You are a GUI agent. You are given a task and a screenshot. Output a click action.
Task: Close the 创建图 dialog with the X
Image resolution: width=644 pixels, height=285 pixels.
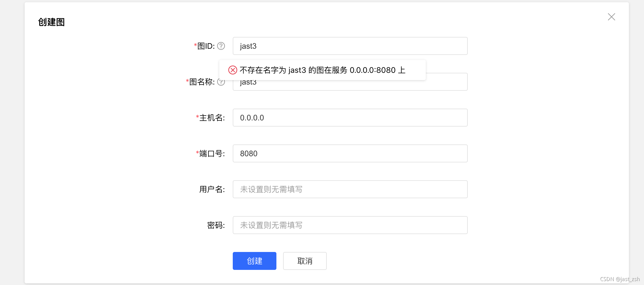coord(612,17)
